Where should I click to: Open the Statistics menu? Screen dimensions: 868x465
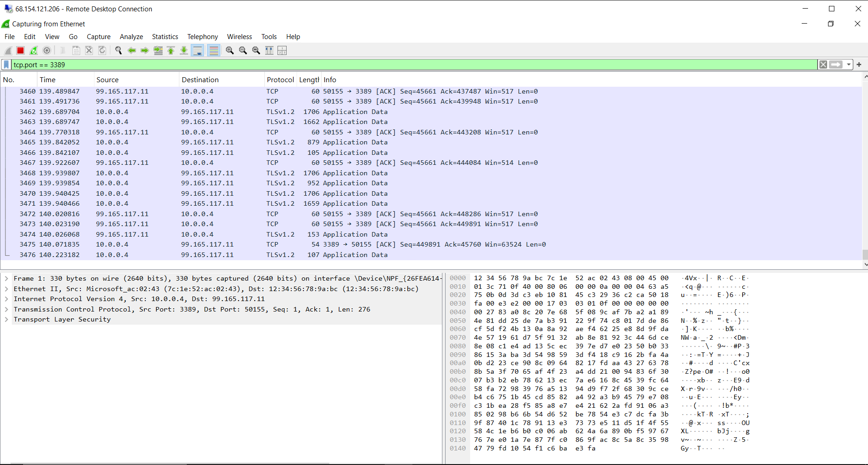click(165, 37)
